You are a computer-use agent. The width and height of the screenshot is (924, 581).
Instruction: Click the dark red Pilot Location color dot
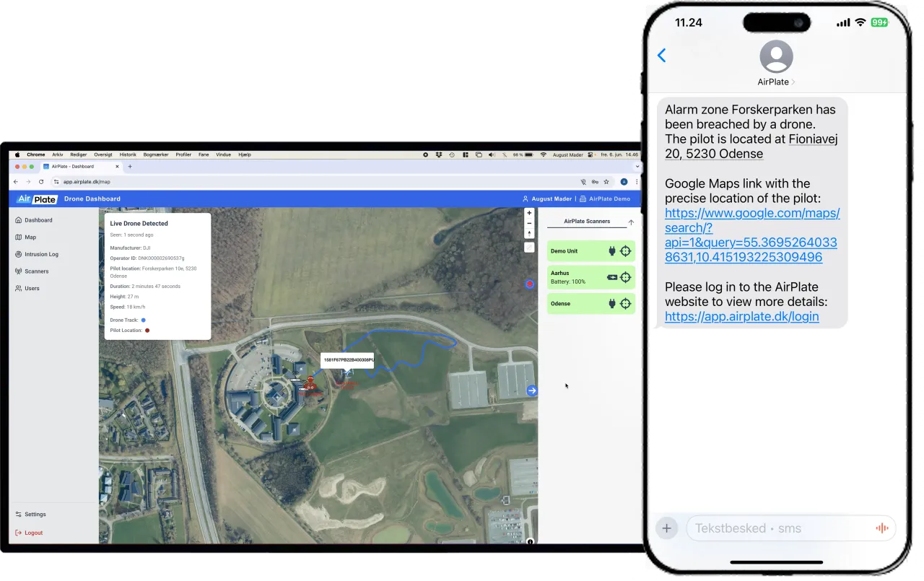[147, 331]
